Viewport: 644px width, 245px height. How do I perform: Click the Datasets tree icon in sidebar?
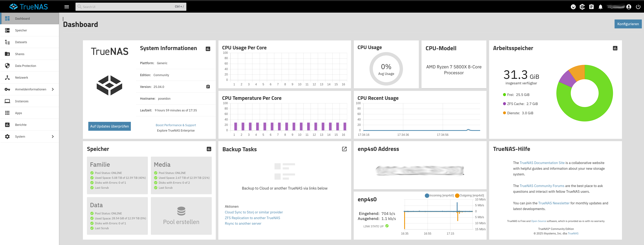click(x=7, y=42)
